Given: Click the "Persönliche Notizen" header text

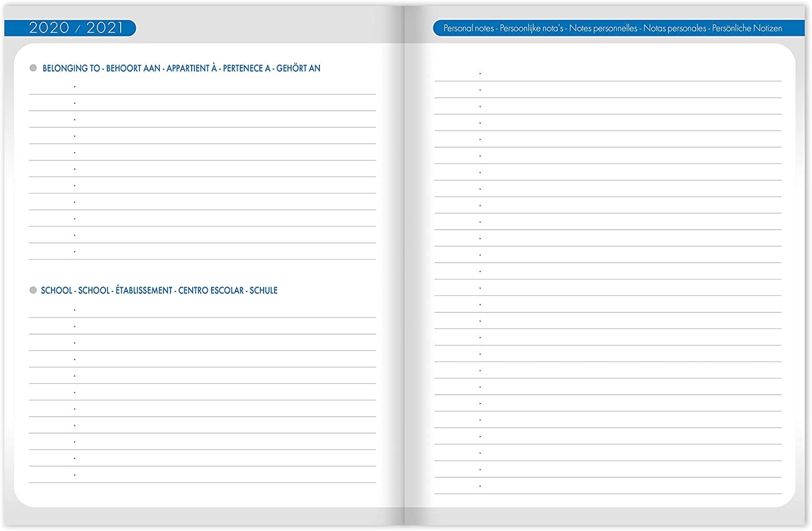Looking at the screenshot, I should pyautogui.click(x=747, y=28).
